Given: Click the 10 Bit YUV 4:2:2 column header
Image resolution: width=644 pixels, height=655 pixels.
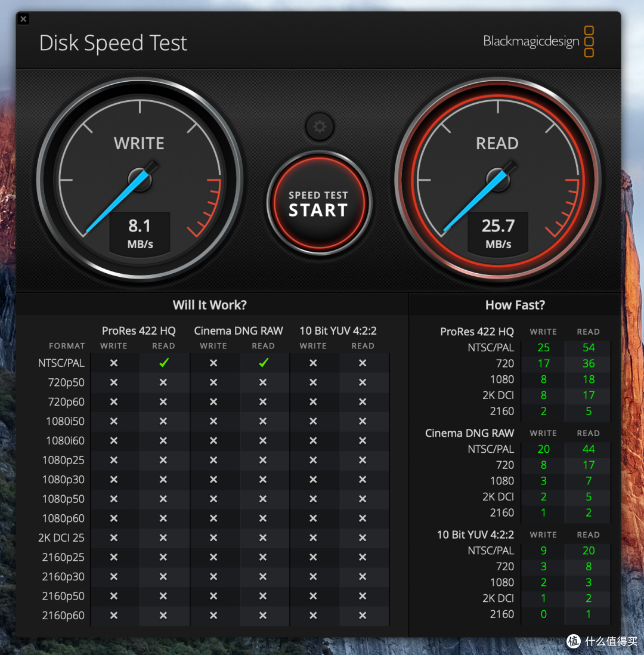Looking at the screenshot, I should click(338, 331).
